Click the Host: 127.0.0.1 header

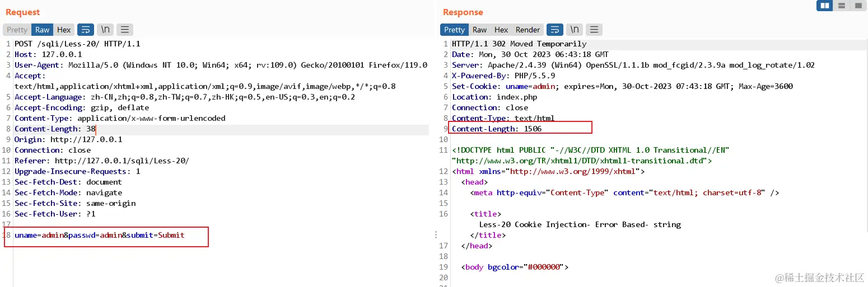[48, 54]
